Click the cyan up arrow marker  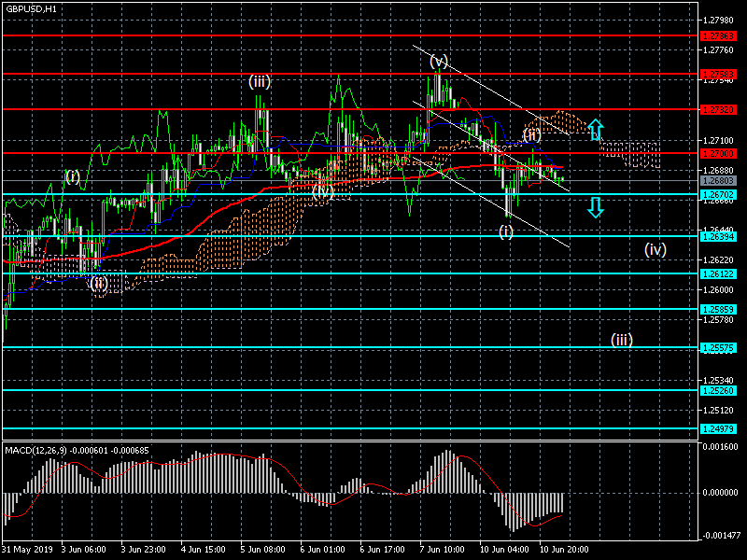point(596,130)
